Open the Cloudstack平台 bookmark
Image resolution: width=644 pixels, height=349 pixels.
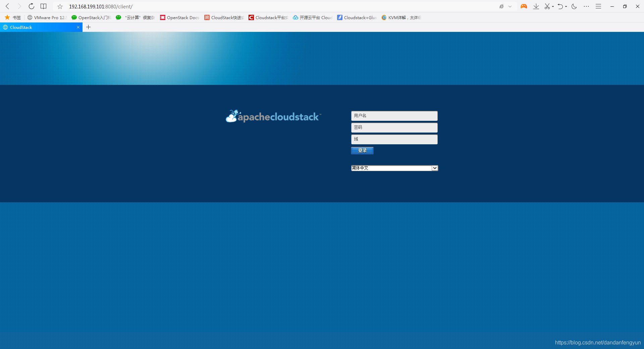pyautogui.click(x=268, y=17)
